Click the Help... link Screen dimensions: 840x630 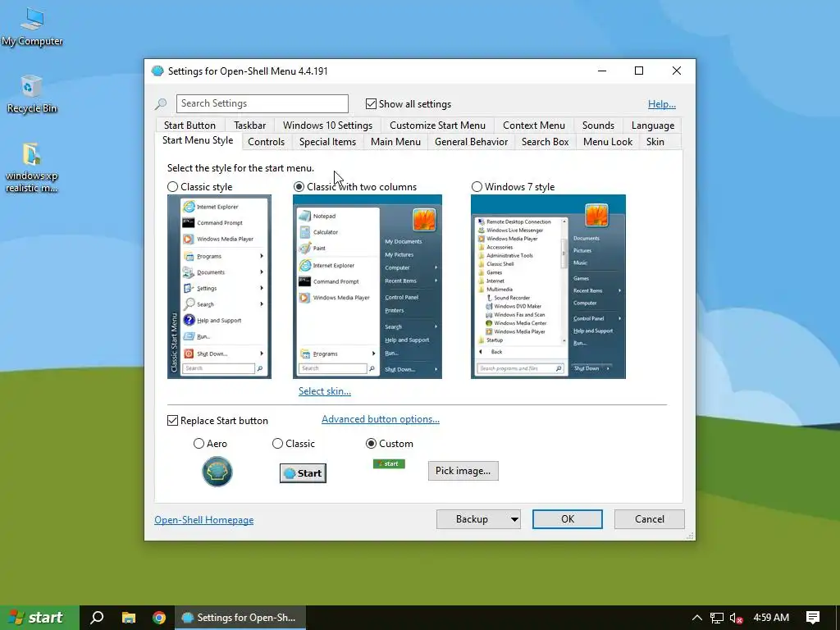coord(662,104)
